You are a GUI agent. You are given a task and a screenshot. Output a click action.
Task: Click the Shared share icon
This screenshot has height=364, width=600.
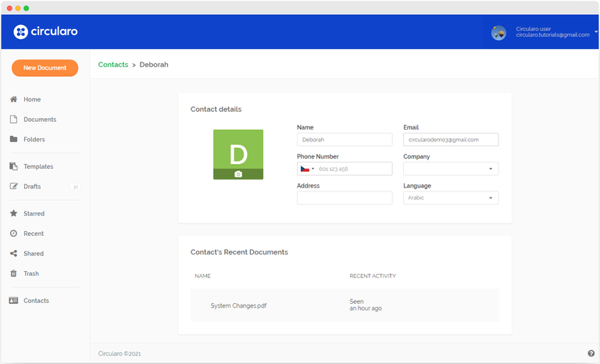tap(13, 254)
